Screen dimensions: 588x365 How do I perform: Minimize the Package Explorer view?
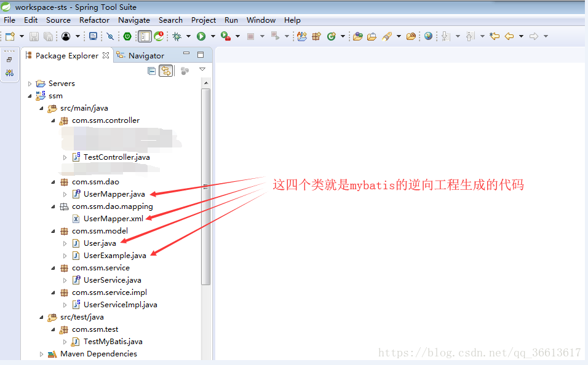click(x=186, y=53)
